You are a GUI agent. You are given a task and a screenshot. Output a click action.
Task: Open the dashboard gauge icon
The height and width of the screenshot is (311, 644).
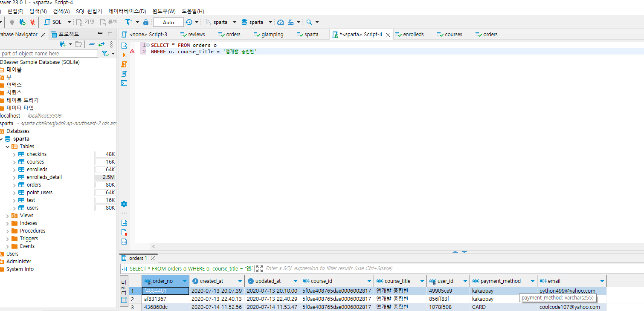[x=280, y=22]
